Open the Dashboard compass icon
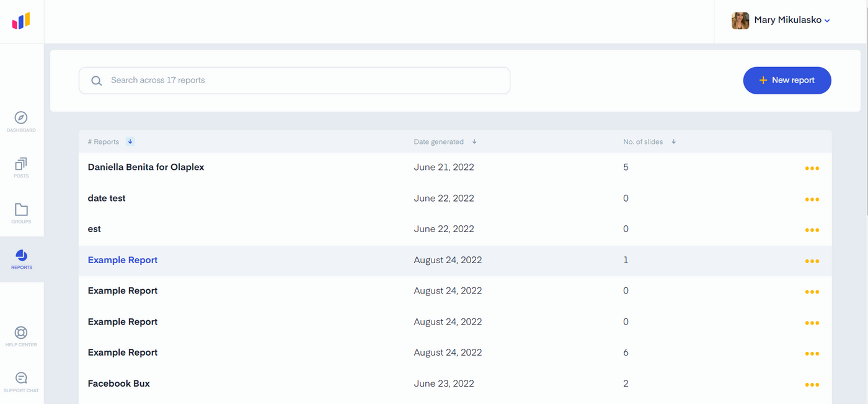Image resolution: width=868 pixels, height=404 pixels. click(x=21, y=117)
